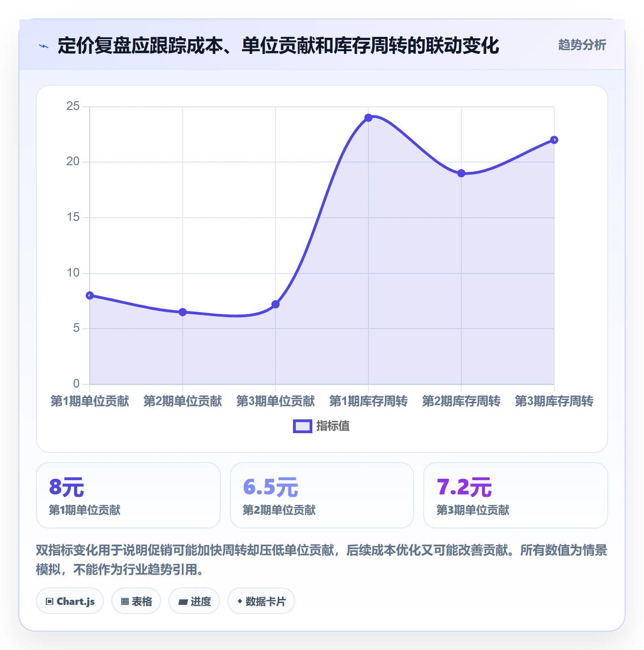Click the 表格 tag chip
644x650 pixels.
pyautogui.click(x=136, y=601)
